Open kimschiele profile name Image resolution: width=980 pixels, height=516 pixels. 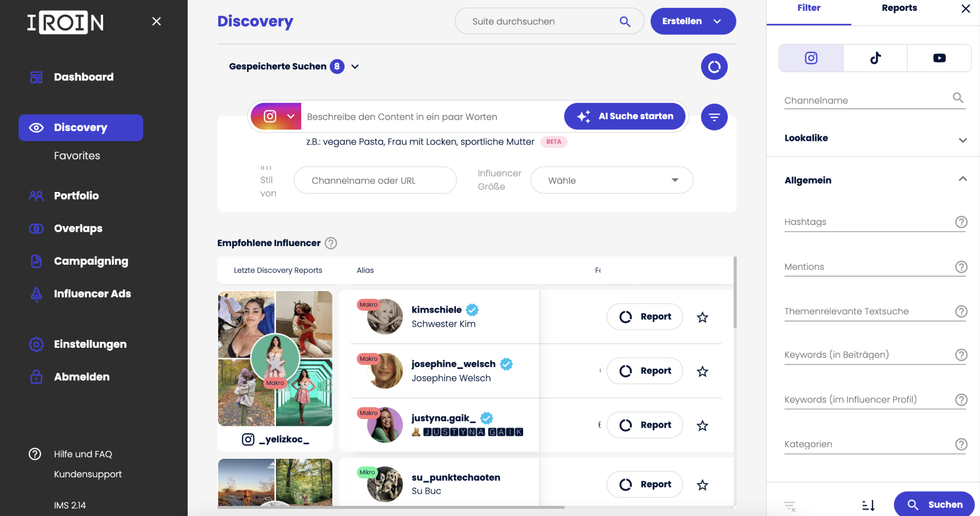pyautogui.click(x=436, y=310)
